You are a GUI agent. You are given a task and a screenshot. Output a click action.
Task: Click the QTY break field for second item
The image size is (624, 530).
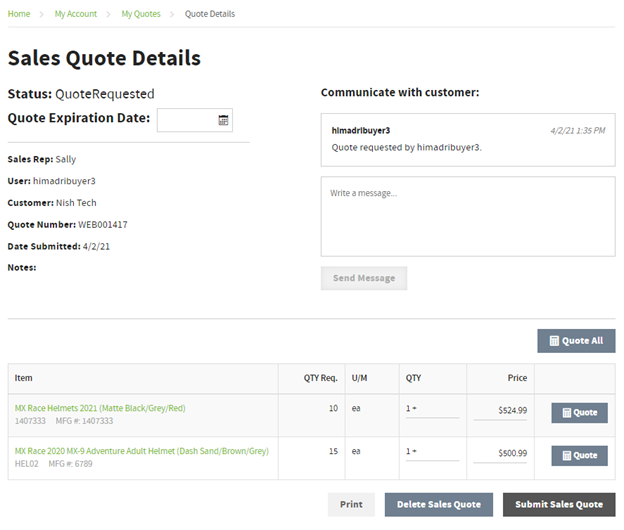point(432,453)
